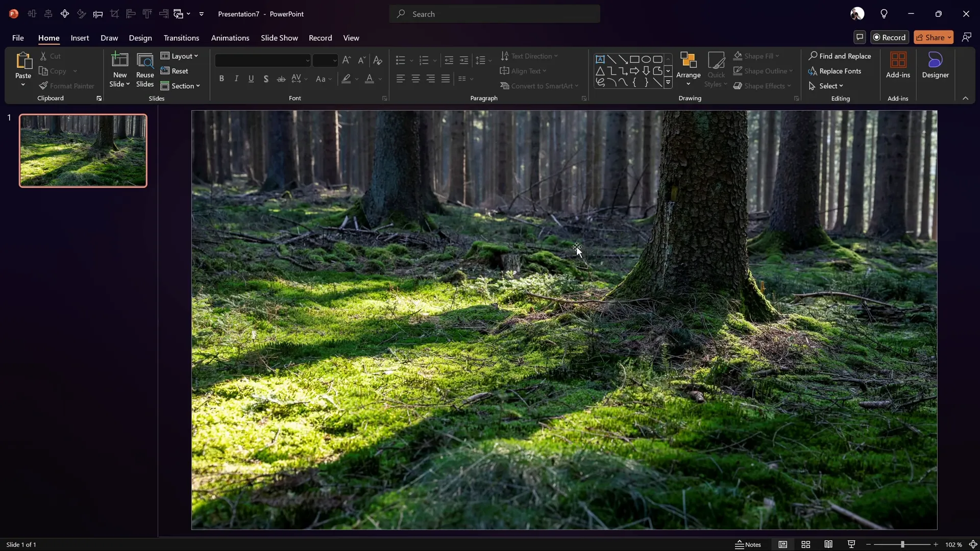This screenshot has height=551, width=980.
Task: Switch to the Insert tab
Action: (80, 38)
